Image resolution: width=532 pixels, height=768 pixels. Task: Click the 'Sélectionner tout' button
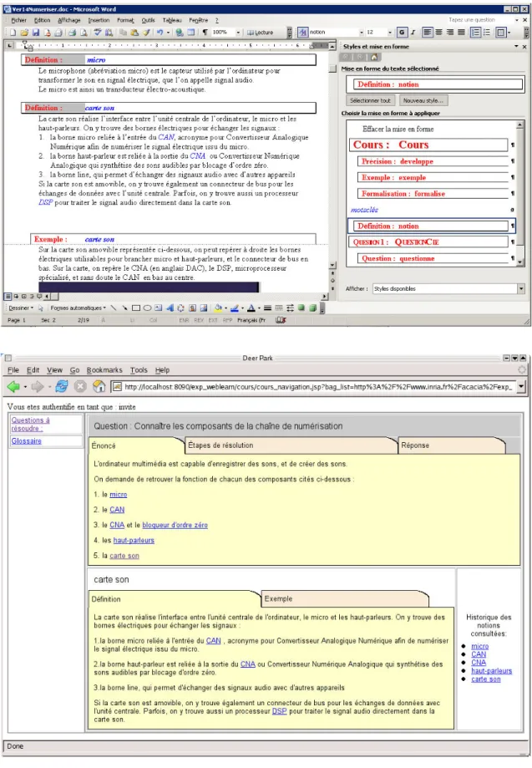[x=370, y=100]
